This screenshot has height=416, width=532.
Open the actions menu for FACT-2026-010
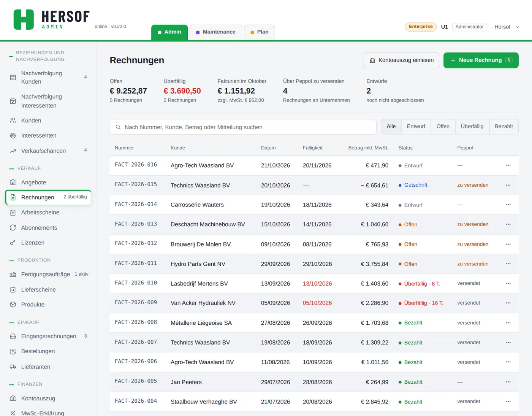[x=508, y=284]
